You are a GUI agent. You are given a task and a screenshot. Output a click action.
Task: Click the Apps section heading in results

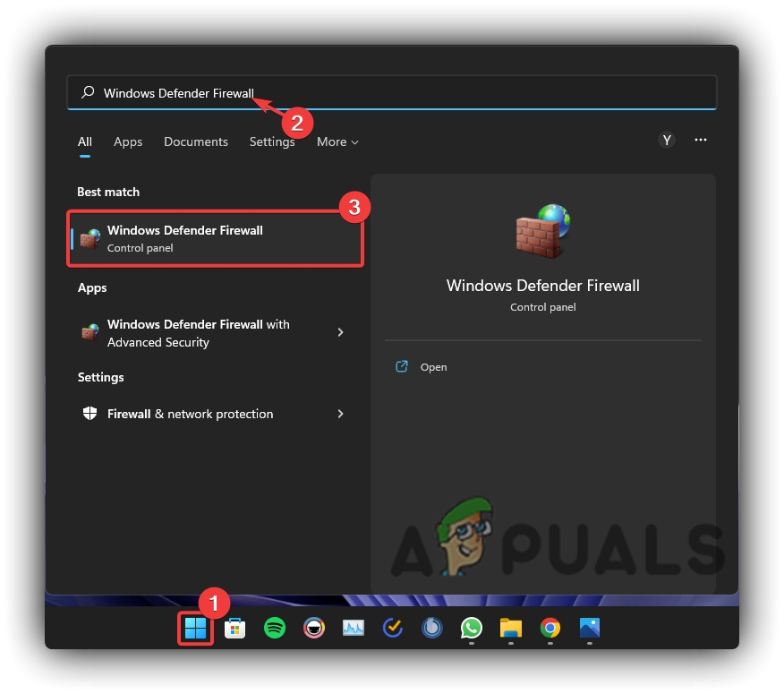92,287
